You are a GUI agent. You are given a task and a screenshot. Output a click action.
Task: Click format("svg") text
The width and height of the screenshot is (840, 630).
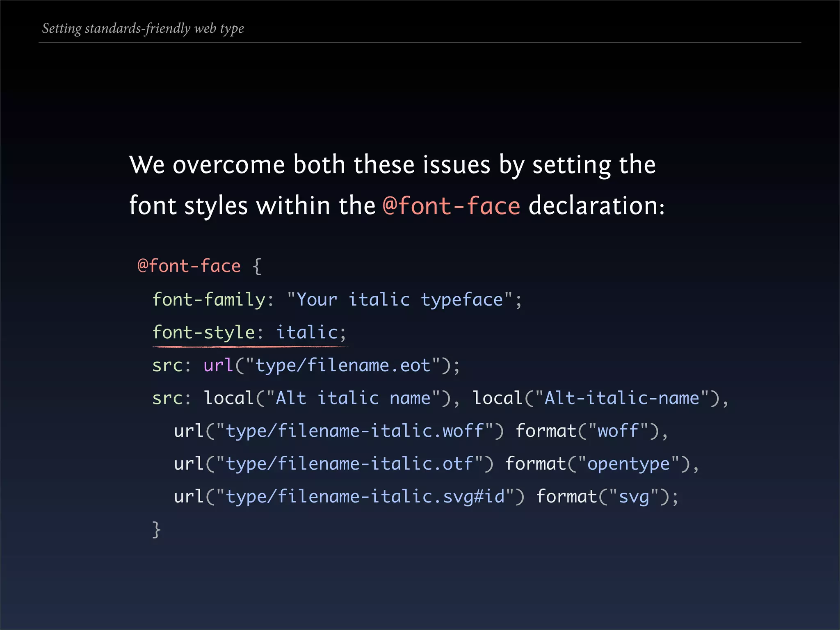[x=603, y=497]
